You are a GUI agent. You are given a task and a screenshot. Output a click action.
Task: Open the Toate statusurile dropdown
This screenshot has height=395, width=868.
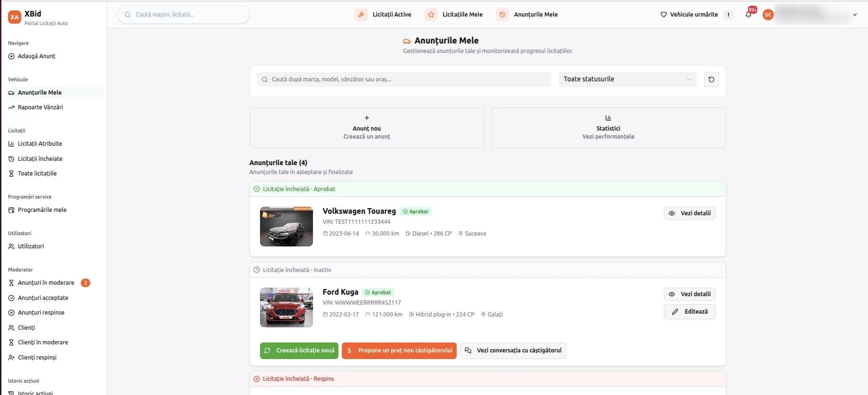(627, 79)
